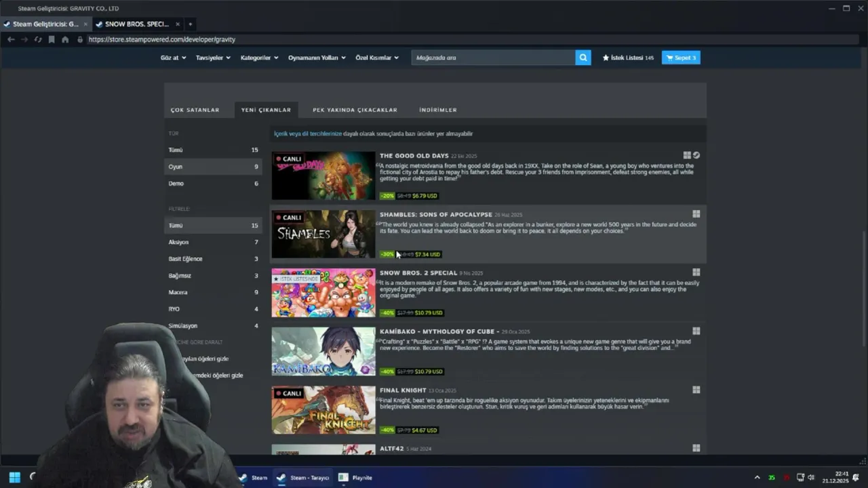The width and height of the screenshot is (868, 488).
Task: Click the green 35 tray indicator
Action: click(x=772, y=478)
